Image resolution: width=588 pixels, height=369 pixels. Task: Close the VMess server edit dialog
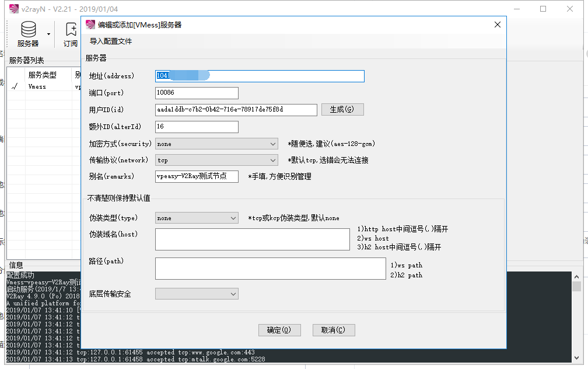pos(497,25)
